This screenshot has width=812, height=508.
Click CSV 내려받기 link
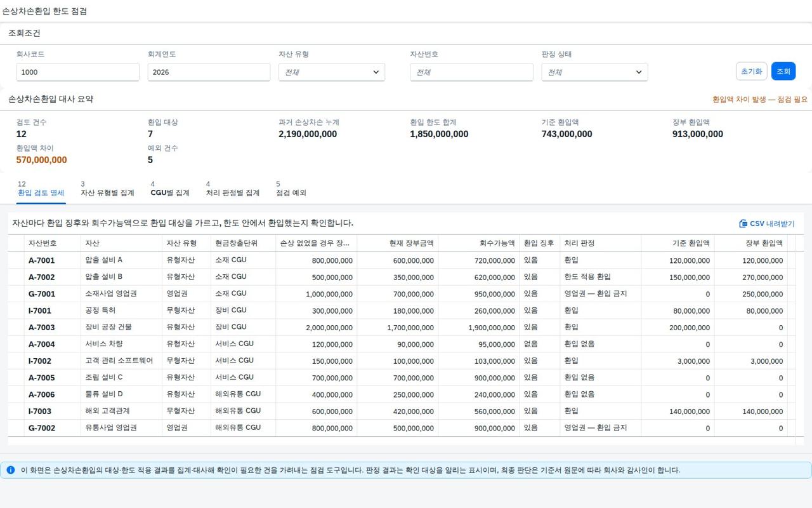coord(767,224)
